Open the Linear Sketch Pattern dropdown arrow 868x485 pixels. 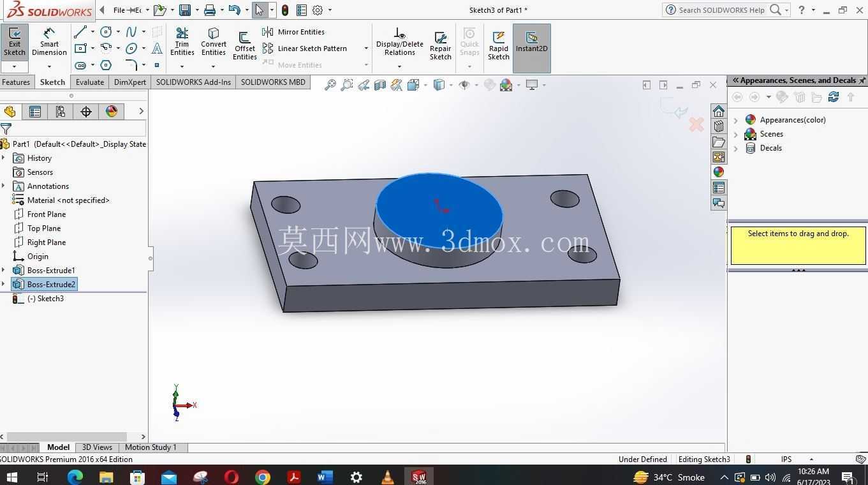coord(366,48)
